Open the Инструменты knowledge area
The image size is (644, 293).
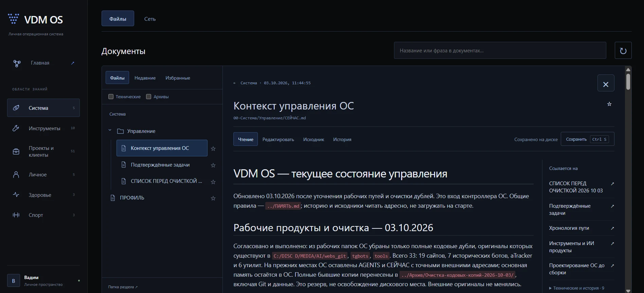click(43, 128)
